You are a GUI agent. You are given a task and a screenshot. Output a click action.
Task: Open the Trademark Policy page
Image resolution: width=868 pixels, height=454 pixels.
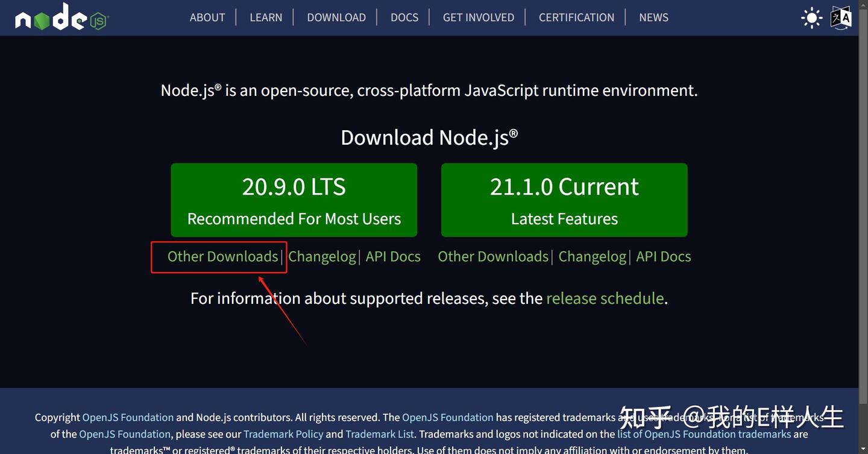pyautogui.click(x=283, y=434)
